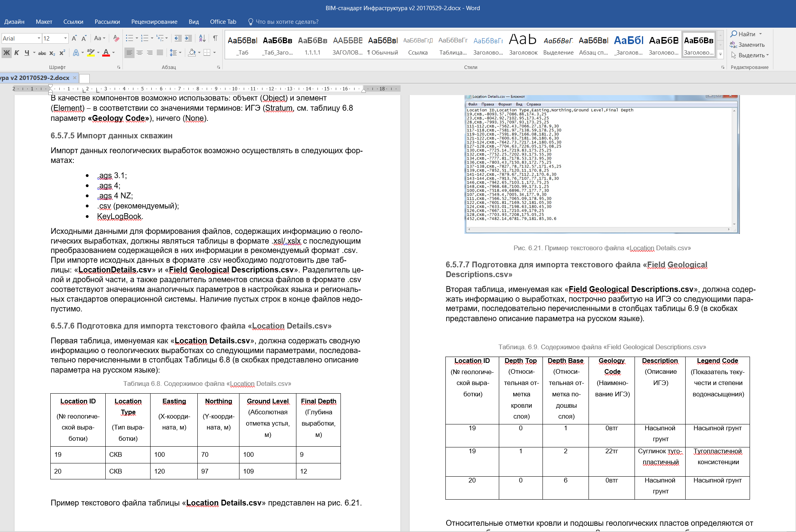Sort text using the АЯ sort icon
The image size is (796, 532).
[x=202, y=38]
